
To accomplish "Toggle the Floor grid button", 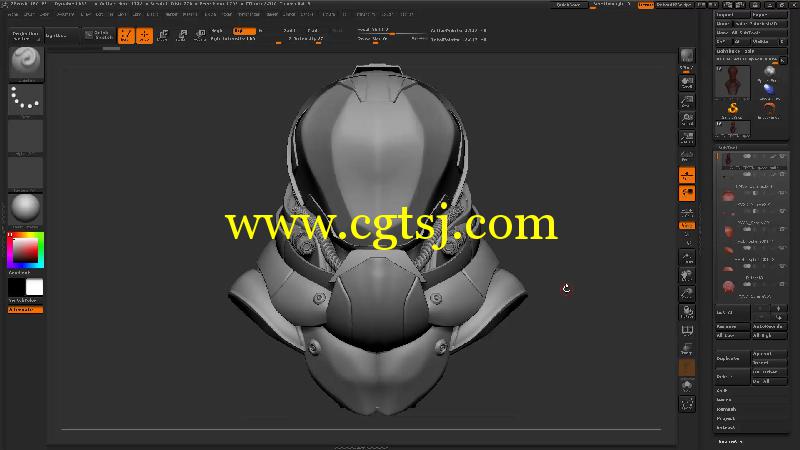I will 687,175.
